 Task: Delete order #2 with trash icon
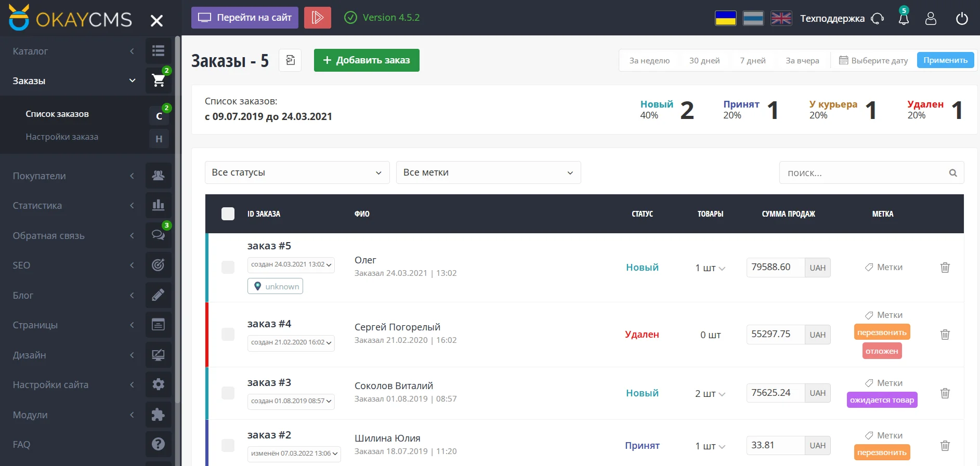coord(945,446)
